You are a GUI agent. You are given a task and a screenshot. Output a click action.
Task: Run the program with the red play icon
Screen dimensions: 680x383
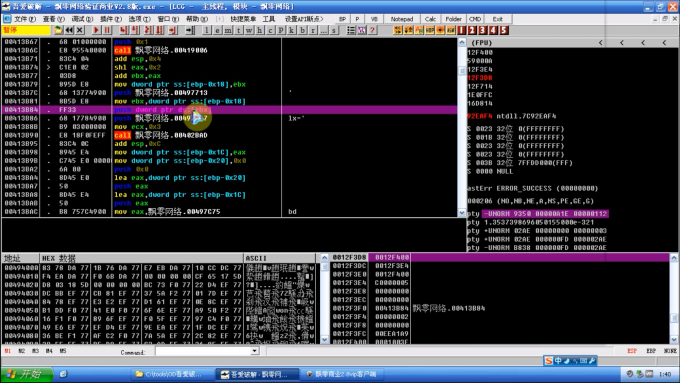click(96, 30)
